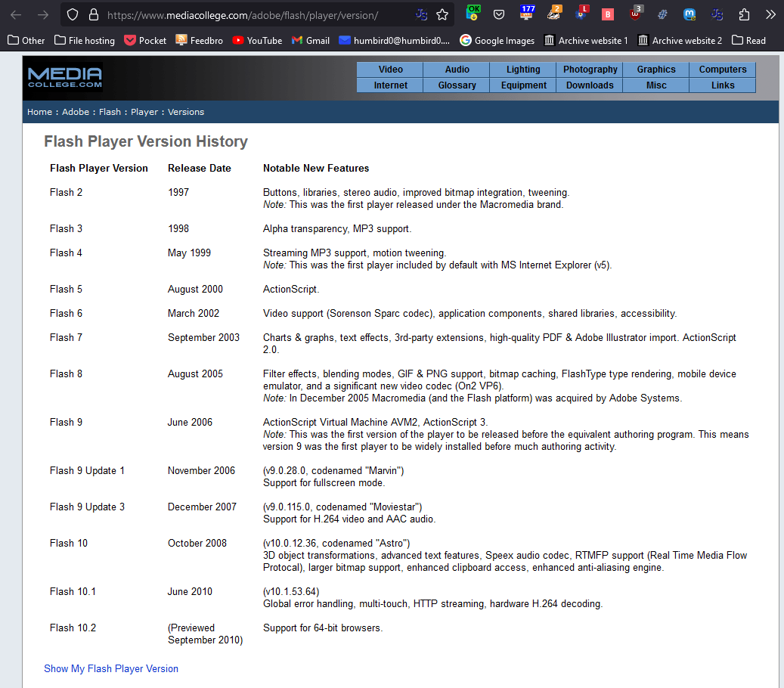
Task: Open the File hosting bookmarks folder
Action: tap(85, 41)
